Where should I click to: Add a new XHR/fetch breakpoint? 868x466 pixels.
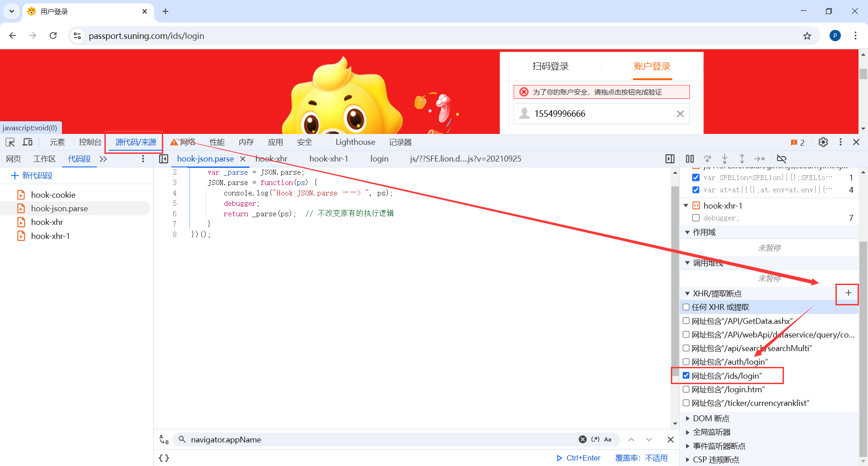(848, 293)
